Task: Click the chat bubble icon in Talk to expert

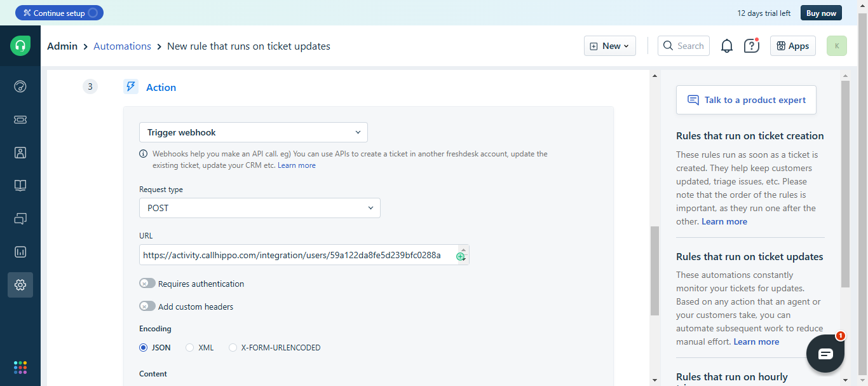Action: coord(693,100)
